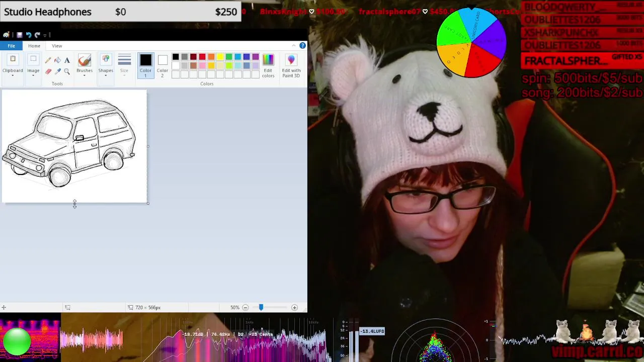Click the zoom out minus button
The width and height of the screenshot is (644, 362).
point(245,308)
